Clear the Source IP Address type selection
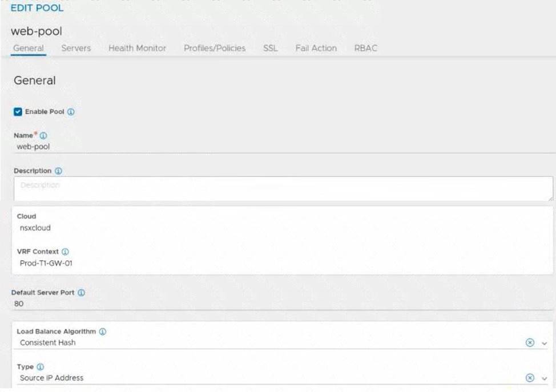Viewport: 556px width, 392px height. click(529, 378)
